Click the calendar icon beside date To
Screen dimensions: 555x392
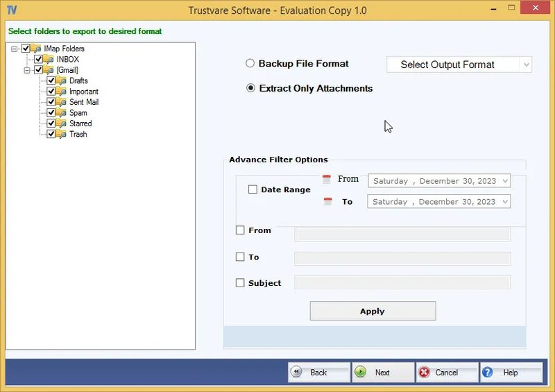tap(327, 201)
